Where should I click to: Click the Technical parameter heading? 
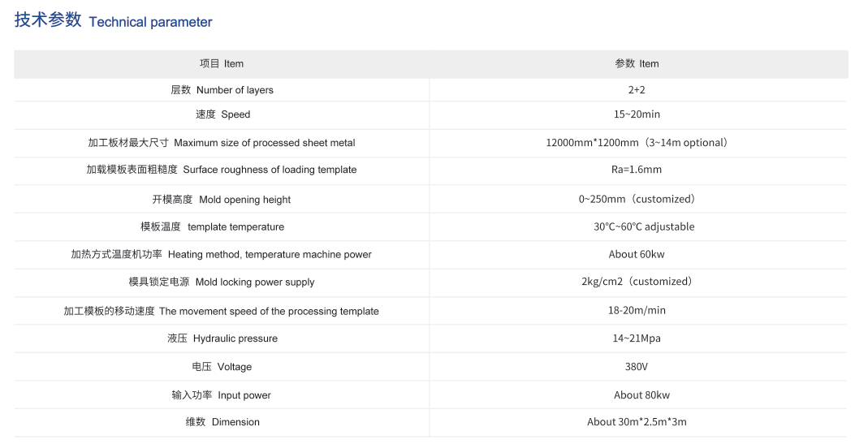pyautogui.click(x=114, y=21)
